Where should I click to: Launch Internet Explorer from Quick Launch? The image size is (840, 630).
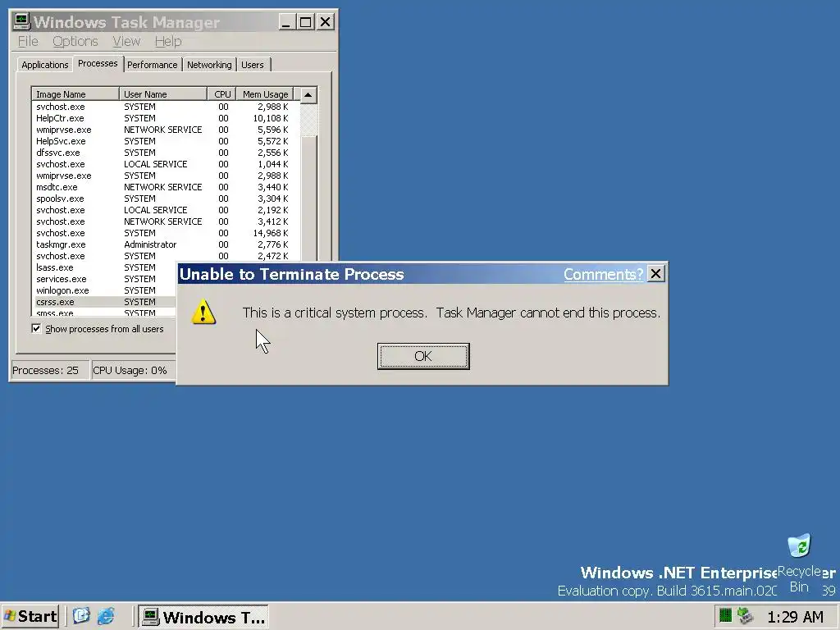point(106,616)
